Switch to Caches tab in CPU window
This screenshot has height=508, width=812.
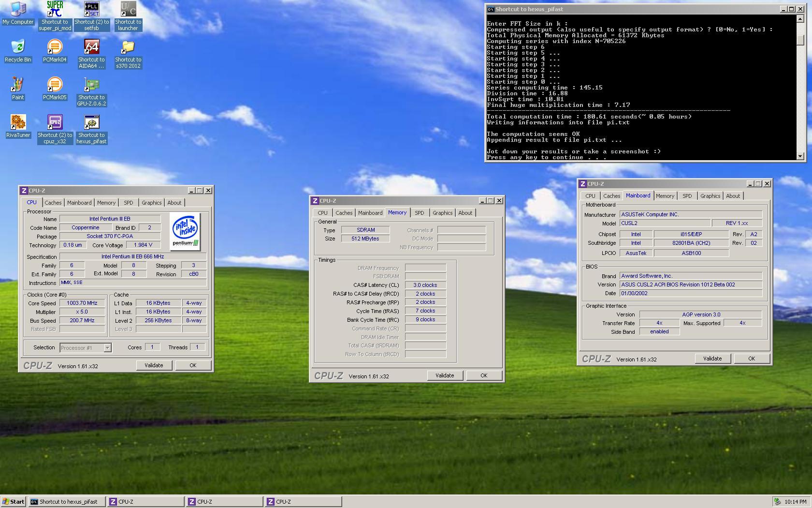[53, 203]
